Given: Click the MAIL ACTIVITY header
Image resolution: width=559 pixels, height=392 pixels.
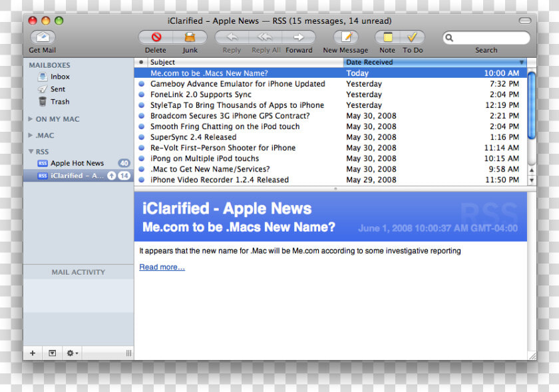Looking at the screenshot, I should point(79,272).
